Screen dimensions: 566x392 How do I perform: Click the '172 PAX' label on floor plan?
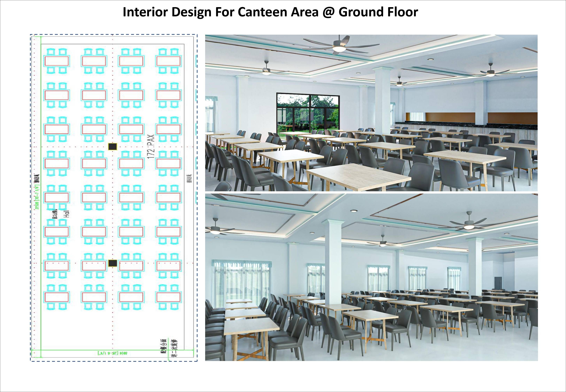coord(151,146)
